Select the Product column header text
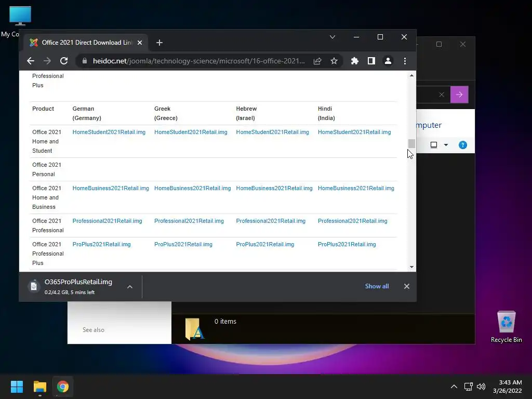The width and height of the screenshot is (532, 399). point(43,109)
